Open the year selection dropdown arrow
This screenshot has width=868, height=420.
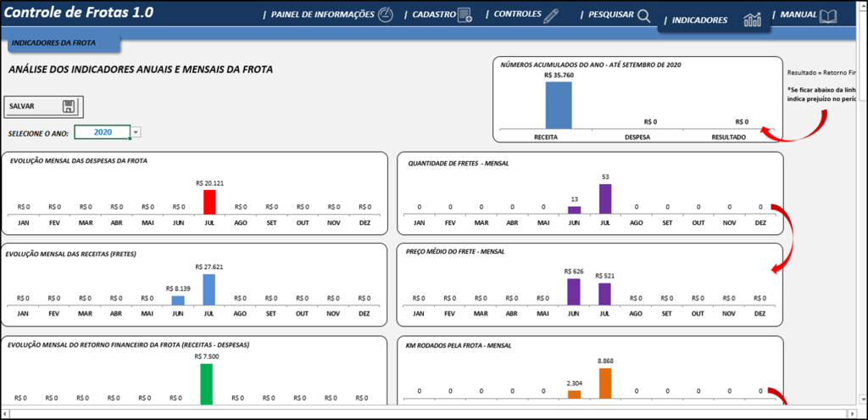(136, 132)
